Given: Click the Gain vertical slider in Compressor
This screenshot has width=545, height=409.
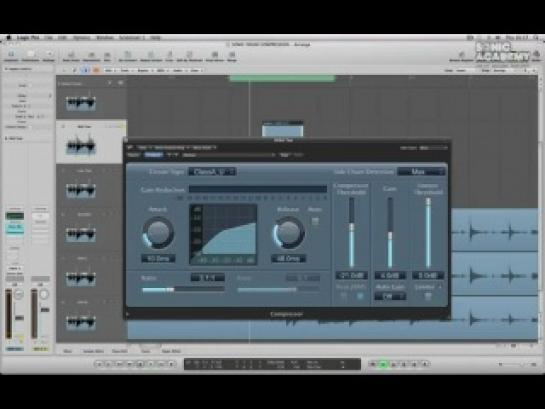Looking at the screenshot, I should pyautogui.click(x=390, y=232).
